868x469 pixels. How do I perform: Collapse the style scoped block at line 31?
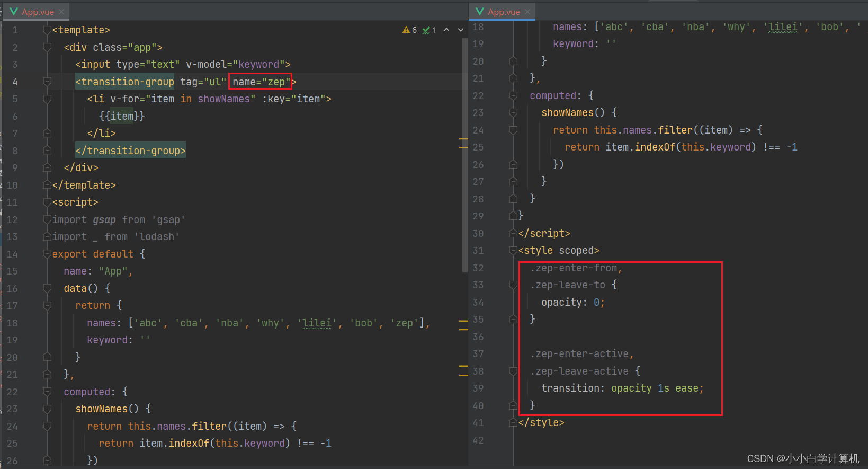click(513, 250)
